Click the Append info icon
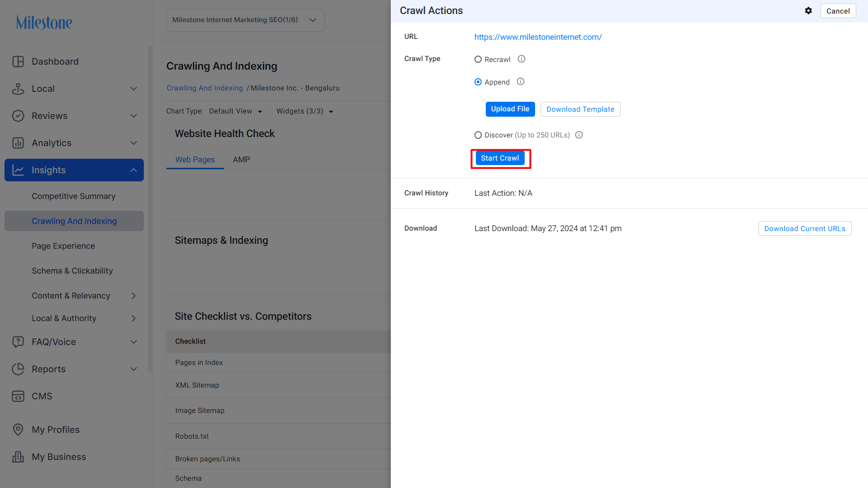Viewport: 868px width, 488px height. [x=521, y=82]
